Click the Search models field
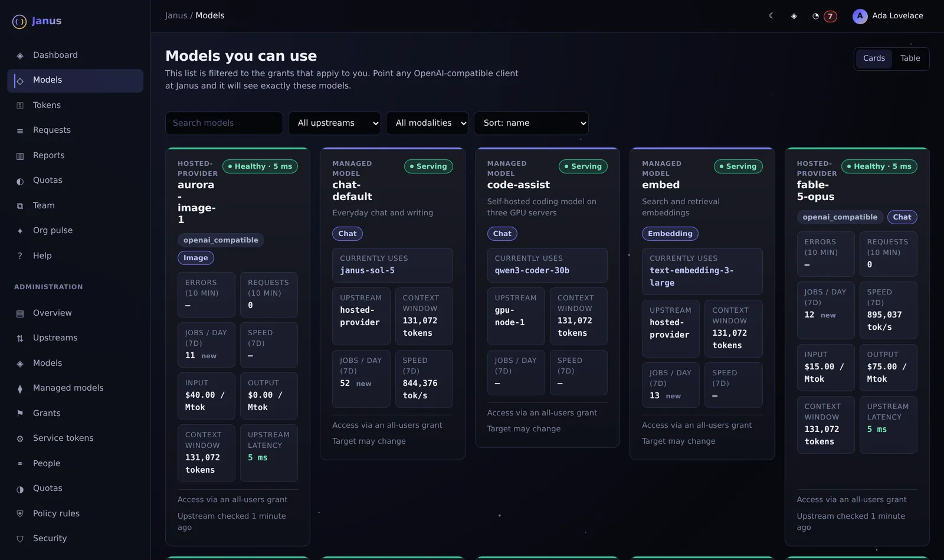 pos(224,123)
